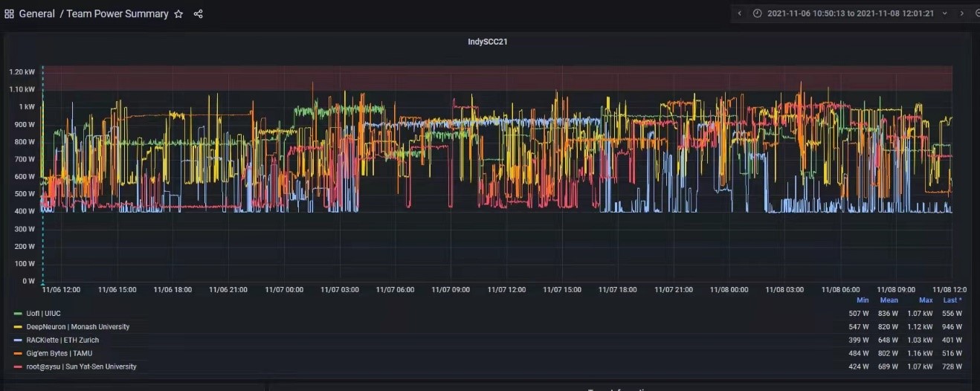Sort legend by Mean column
Image resolution: width=980 pixels, height=391 pixels.
click(889, 300)
